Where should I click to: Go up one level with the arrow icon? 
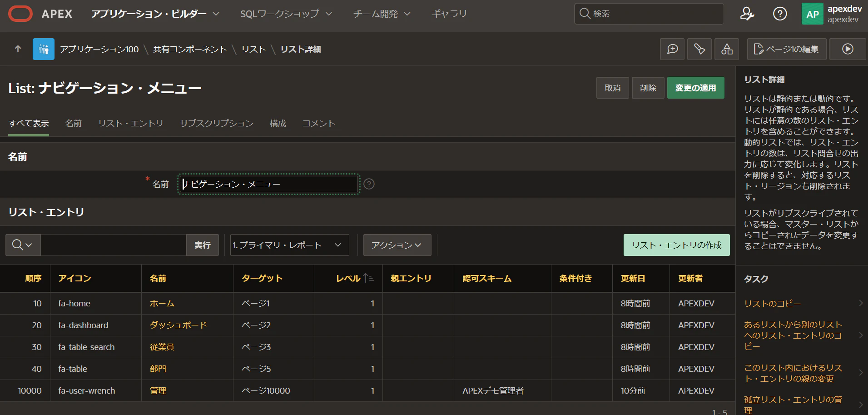pos(18,49)
